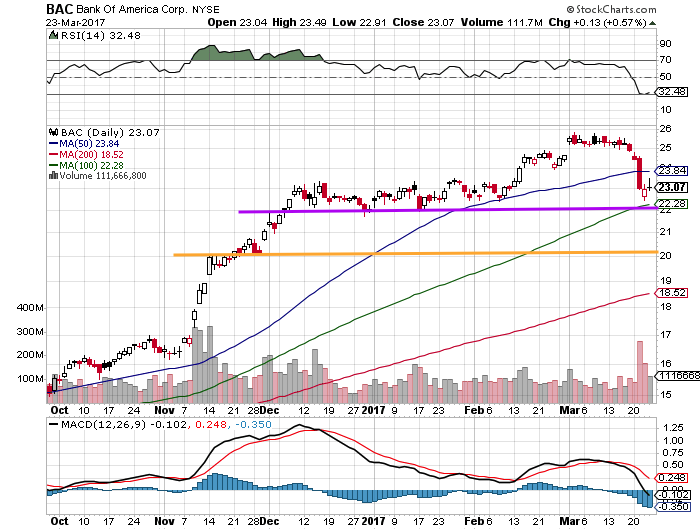This screenshot has height=530, width=700.
Task: Click the 2017 label on price panel axis
Action: point(373,410)
